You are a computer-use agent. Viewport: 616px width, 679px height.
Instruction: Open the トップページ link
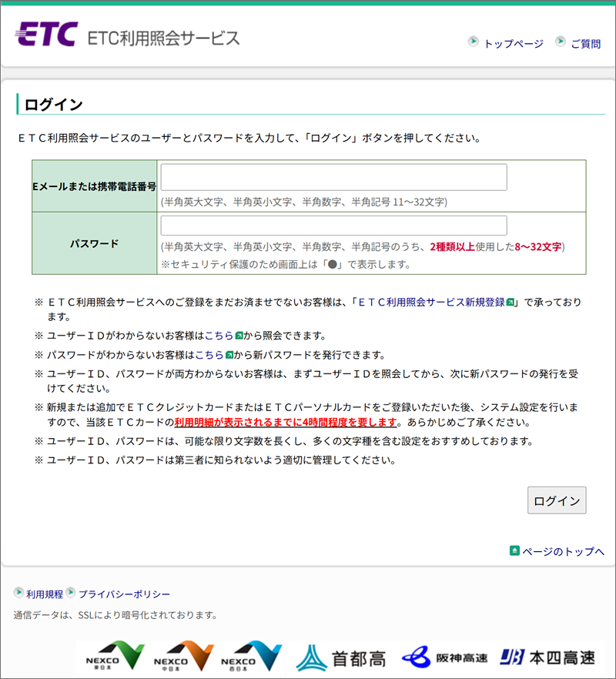[x=514, y=44]
